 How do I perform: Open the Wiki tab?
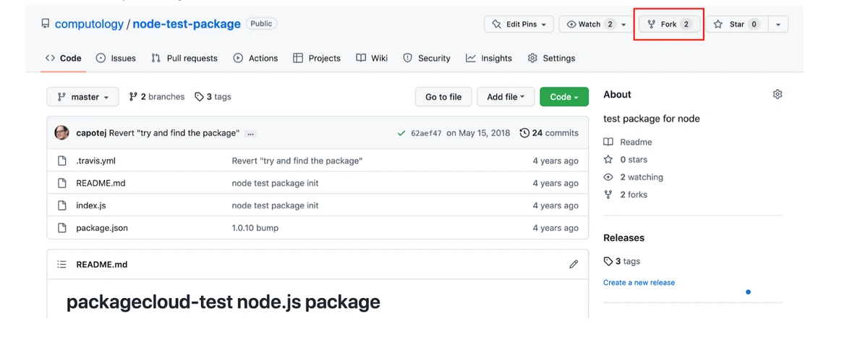[372, 58]
